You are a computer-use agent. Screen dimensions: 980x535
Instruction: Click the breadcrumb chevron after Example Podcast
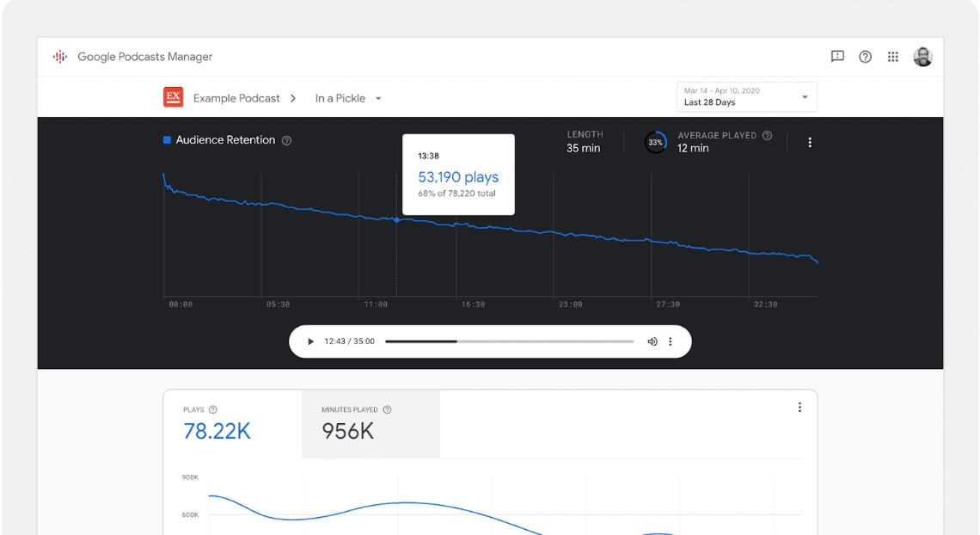293,98
